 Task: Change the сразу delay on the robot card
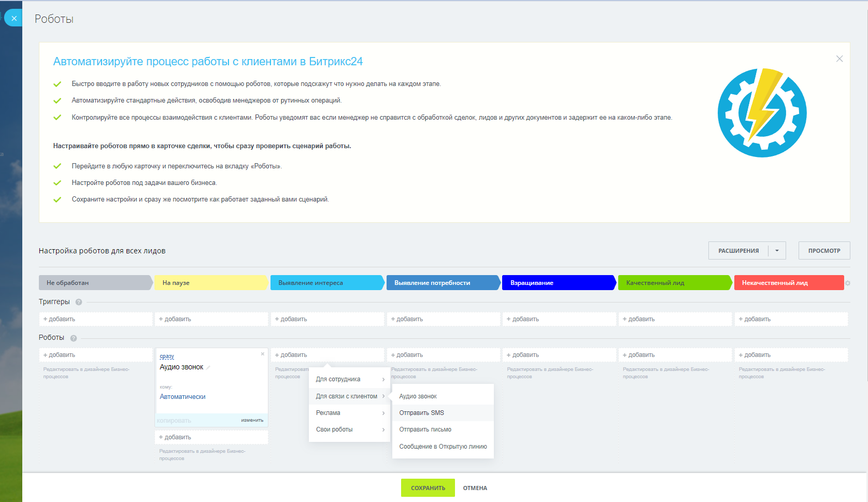[167, 356]
